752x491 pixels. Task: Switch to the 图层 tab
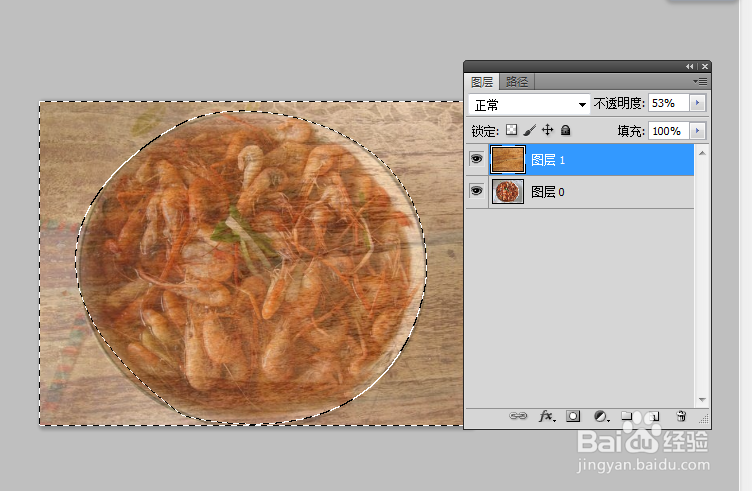tap(482, 82)
